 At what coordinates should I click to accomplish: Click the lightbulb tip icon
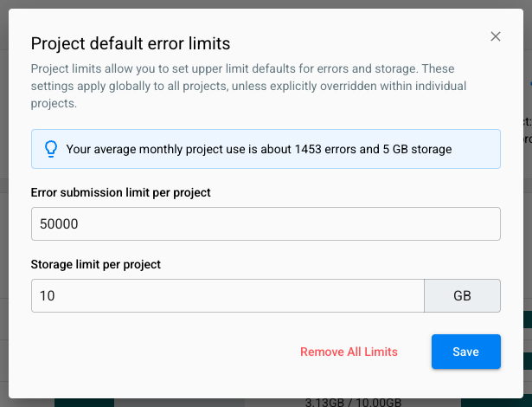51,149
